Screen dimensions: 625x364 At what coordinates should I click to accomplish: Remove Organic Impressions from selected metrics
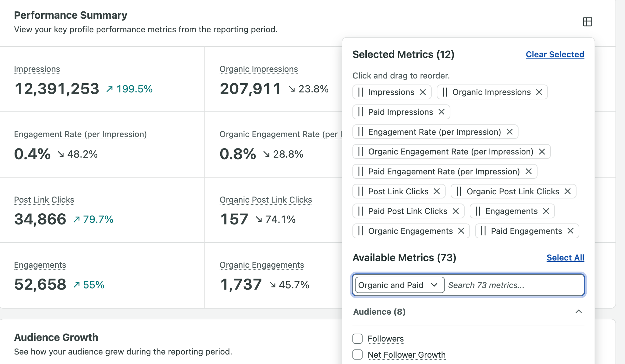click(x=539, y=92)
